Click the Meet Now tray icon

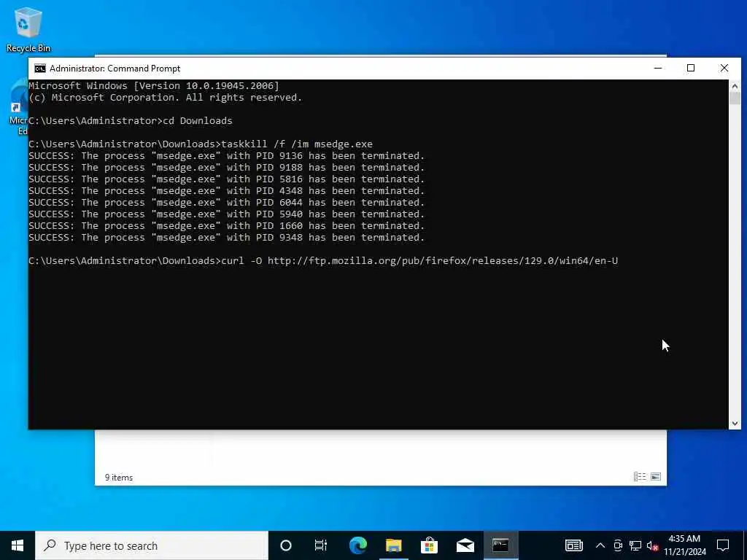pyautogui.click(x=618, y=545)
